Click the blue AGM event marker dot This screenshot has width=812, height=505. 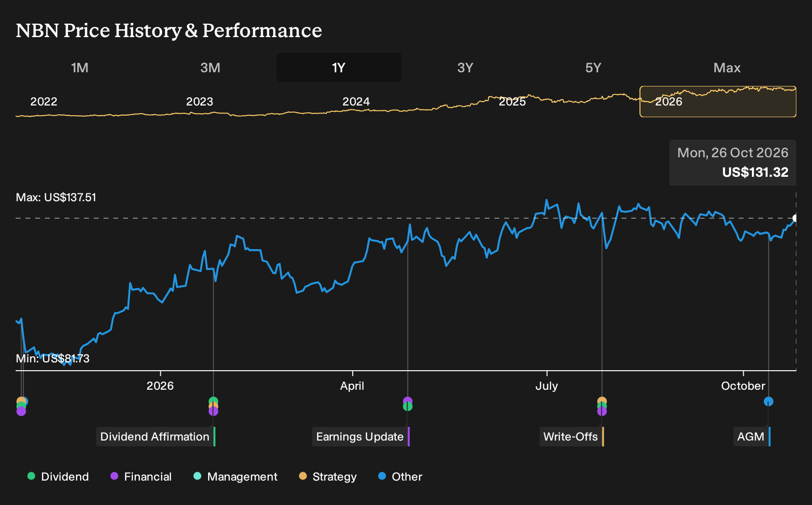(x=769, y=401)
